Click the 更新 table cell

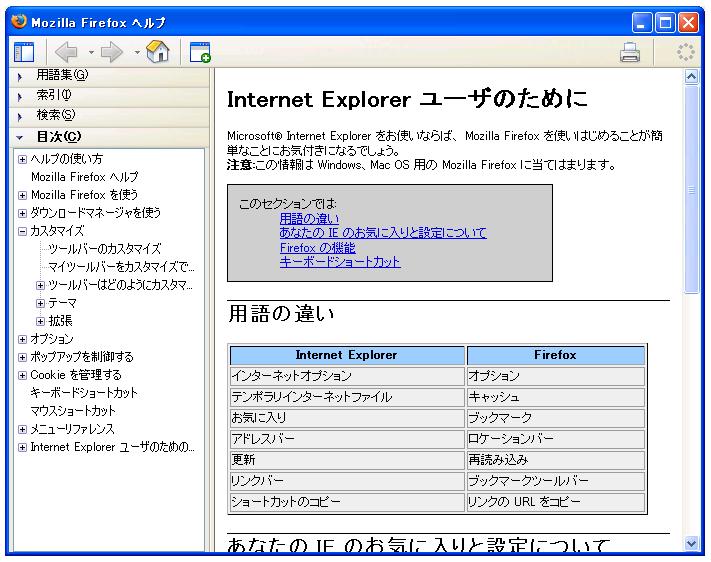click(347, 460)
